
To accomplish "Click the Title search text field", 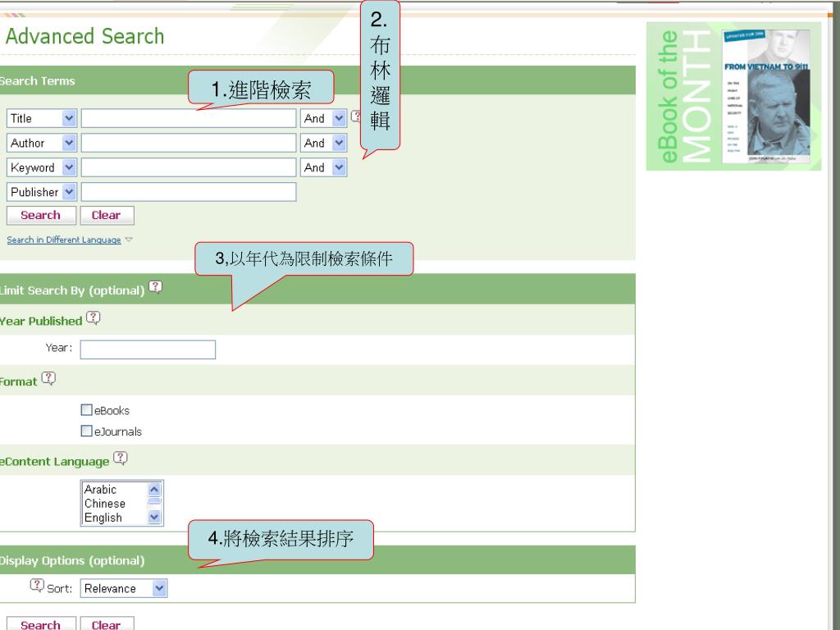I will (189, 118).
